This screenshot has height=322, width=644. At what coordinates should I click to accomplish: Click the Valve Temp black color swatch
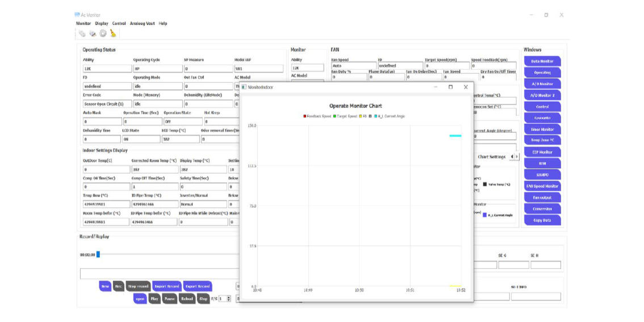pyautogui.click(x=484, y=185)
